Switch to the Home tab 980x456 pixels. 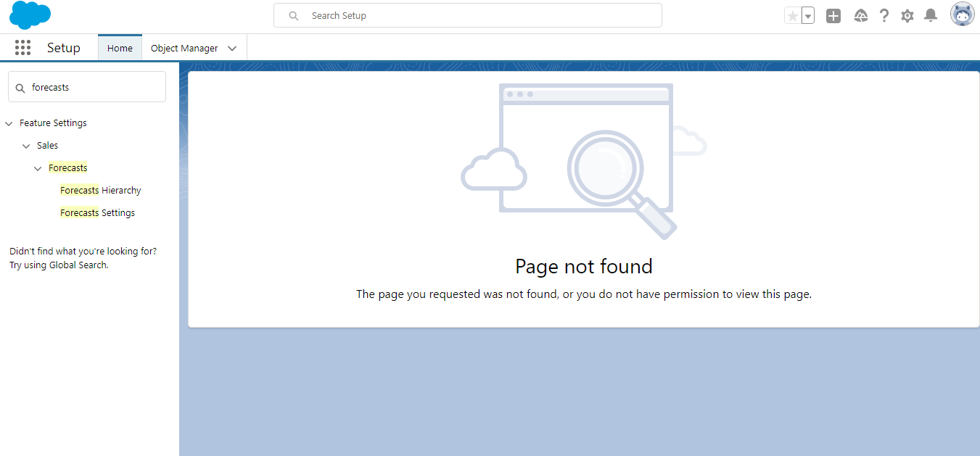click(119, 47)
